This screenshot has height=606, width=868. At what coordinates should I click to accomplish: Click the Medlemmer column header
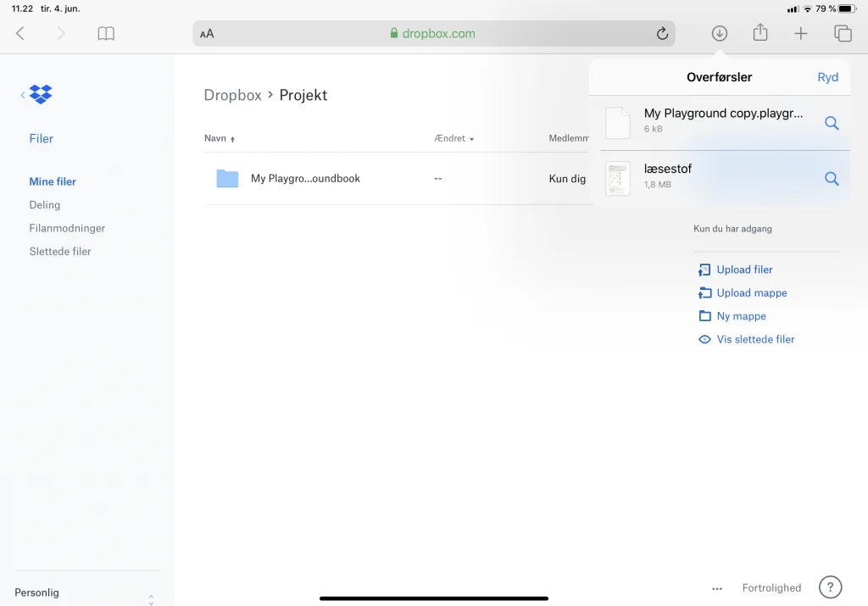click(569, 138)
